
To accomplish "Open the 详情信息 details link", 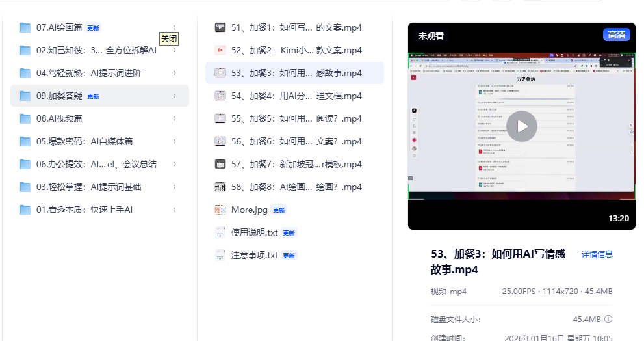I will tap(597, 254).
